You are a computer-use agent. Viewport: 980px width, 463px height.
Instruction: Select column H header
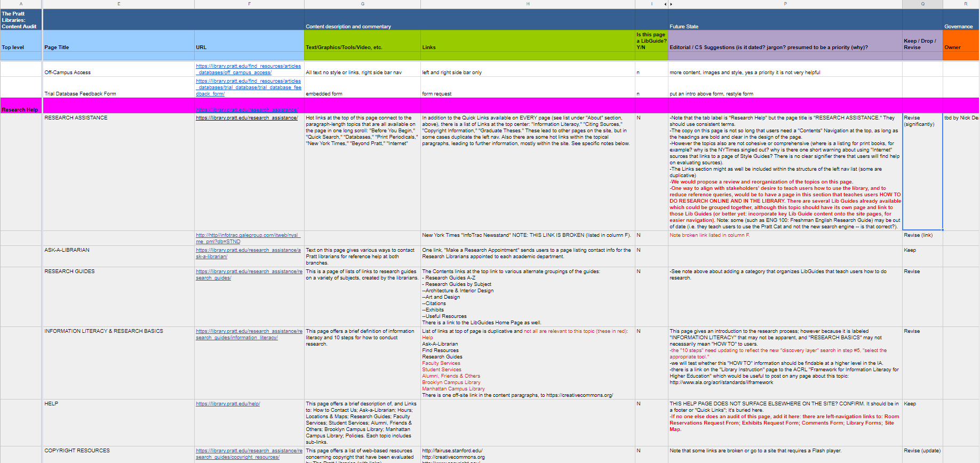(x=528, y=4)
